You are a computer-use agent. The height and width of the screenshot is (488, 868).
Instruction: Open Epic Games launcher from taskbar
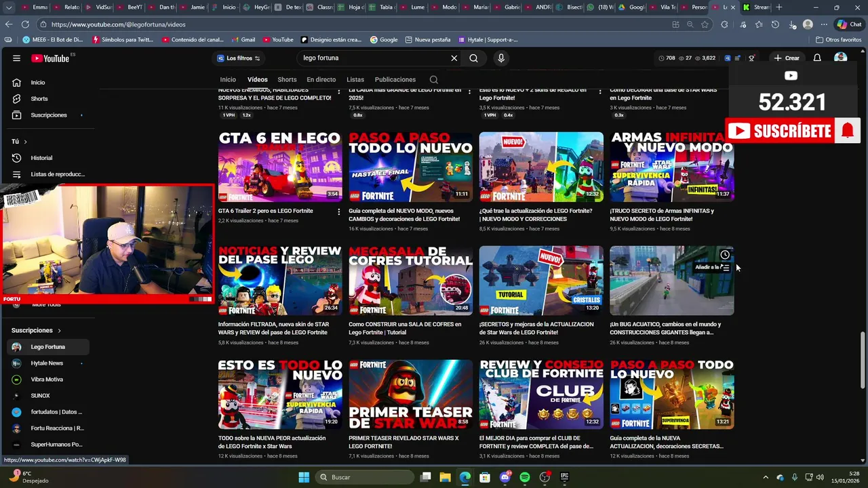564,477
